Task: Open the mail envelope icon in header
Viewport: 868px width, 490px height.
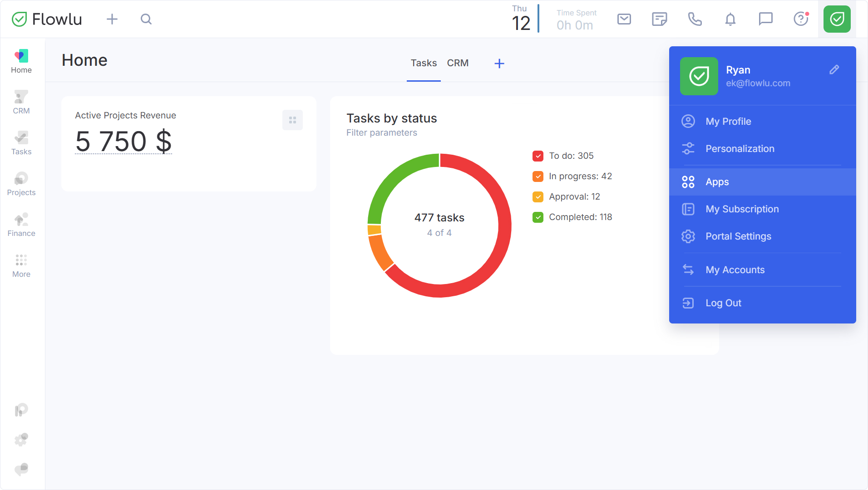Action: pos(624,19)
